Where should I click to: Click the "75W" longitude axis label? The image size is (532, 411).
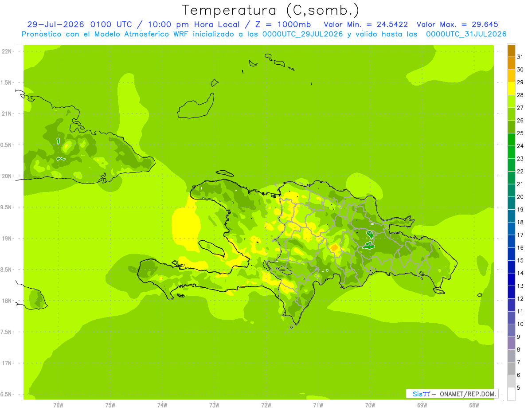point(110,405)
